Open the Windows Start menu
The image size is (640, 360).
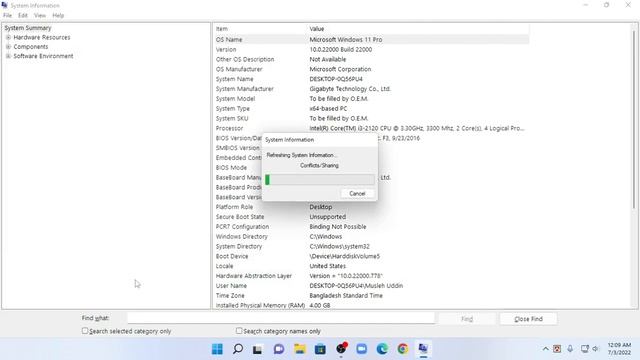point(217,349)
